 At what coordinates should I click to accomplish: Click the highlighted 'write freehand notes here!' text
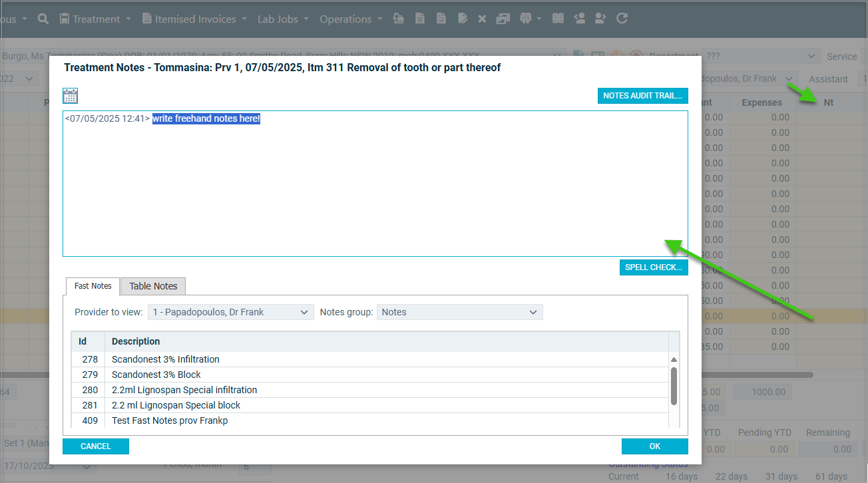click(x=206, y=119)
